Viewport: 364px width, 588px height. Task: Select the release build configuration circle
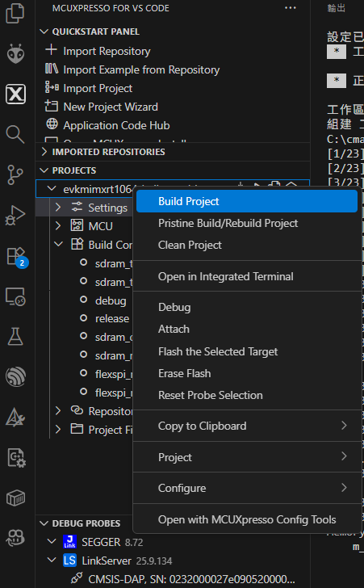tap(84, 318)
